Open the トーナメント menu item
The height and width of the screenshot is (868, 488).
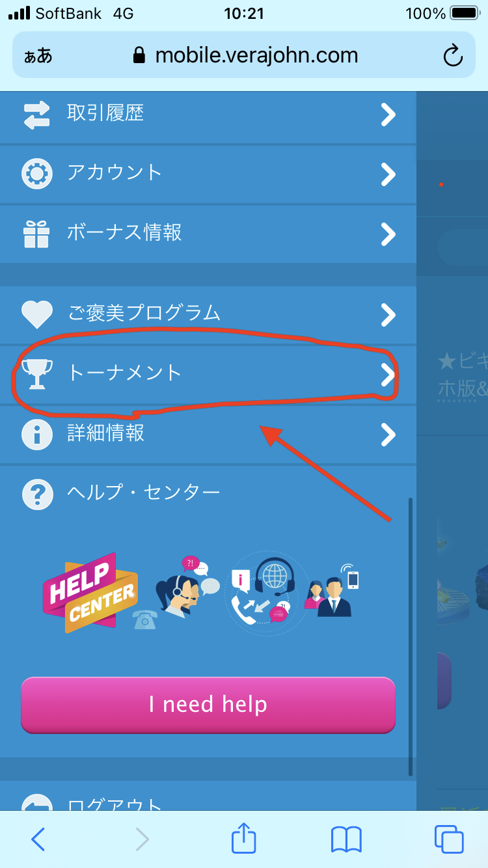tap(208, 374)
